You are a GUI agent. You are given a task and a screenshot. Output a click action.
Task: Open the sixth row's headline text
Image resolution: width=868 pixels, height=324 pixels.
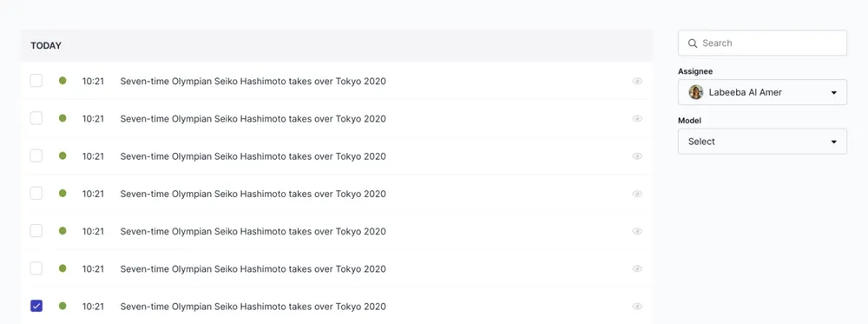coord(253,268)
